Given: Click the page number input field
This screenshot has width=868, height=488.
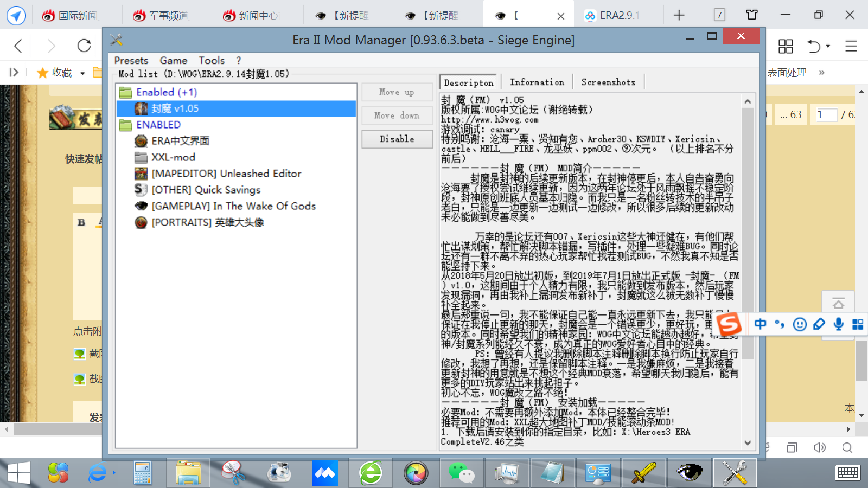Looking at the screenshot, I should click(826, 114).
